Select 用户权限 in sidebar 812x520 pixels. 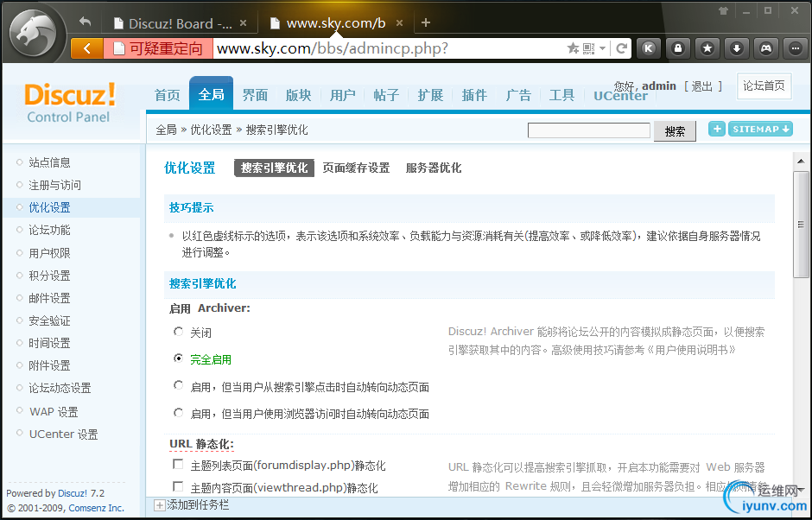[50, 253]
